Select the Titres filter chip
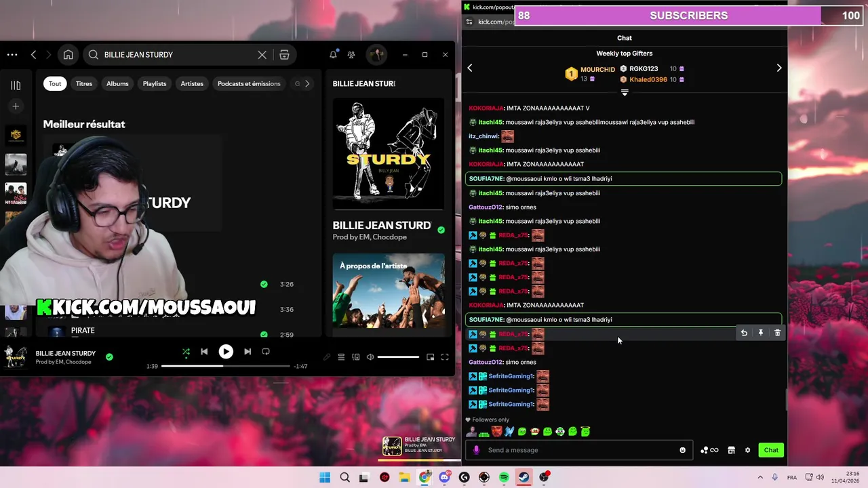Screen dimensions: 868x488 pyautogui.click(x=84, y=83)
